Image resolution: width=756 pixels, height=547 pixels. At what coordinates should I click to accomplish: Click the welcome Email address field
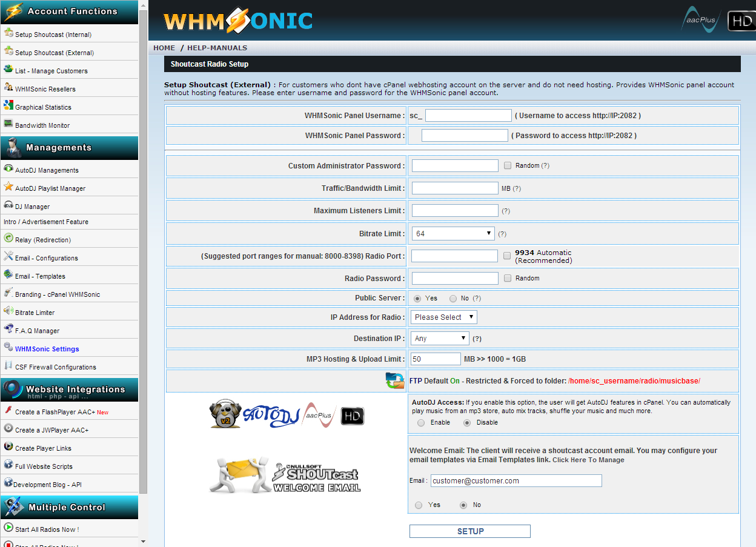[516, 480]
